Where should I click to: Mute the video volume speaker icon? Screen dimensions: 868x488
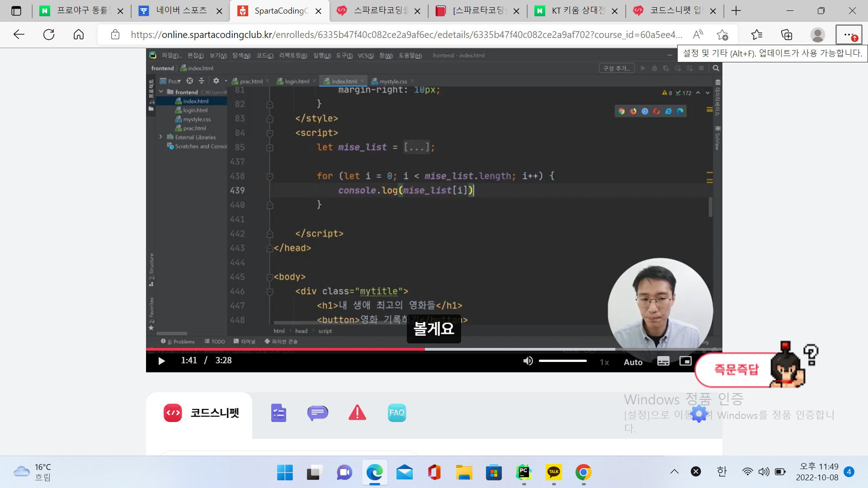pos(528,361)
